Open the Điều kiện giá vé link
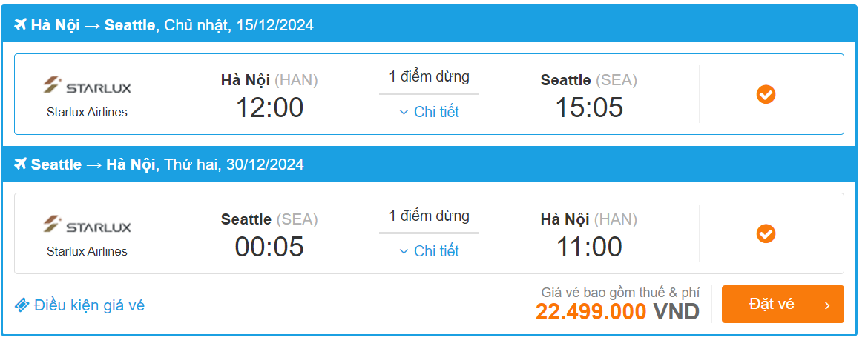868x349 pixels. coord(89,305)
